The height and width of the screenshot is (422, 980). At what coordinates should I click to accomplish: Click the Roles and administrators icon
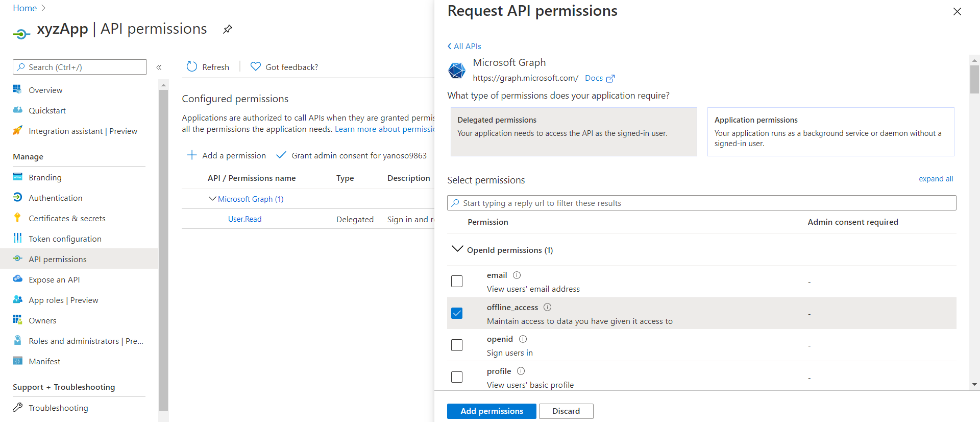[x=17, y=340]
